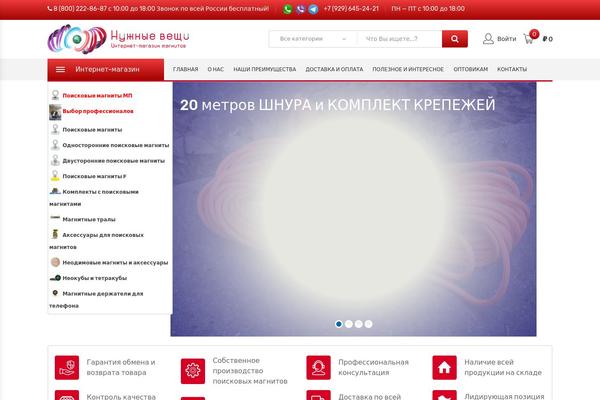Screen dimensions: 600x400
Task: Click text ПН – ПТ с 10:00 до 18:00
Action: coord(428,8)
